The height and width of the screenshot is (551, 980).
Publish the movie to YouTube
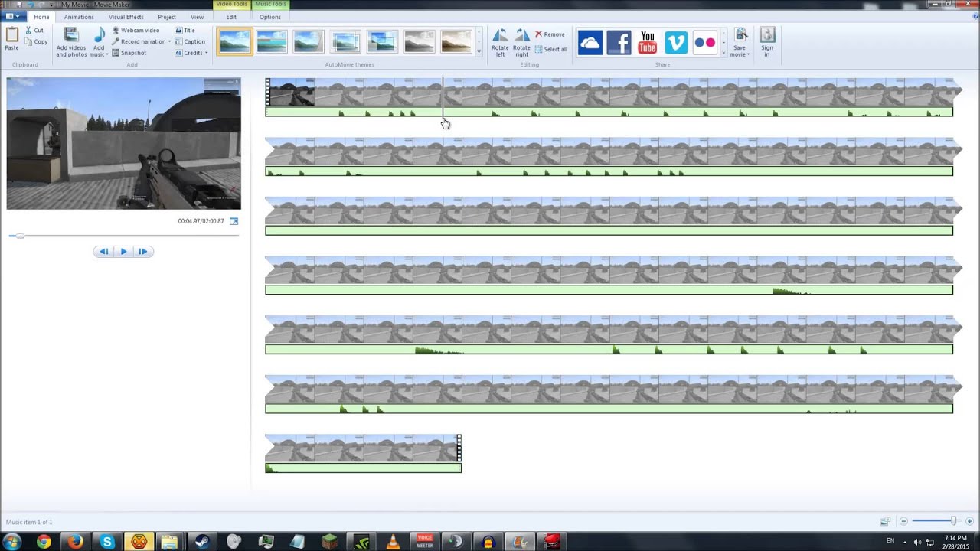coord(648,43)
